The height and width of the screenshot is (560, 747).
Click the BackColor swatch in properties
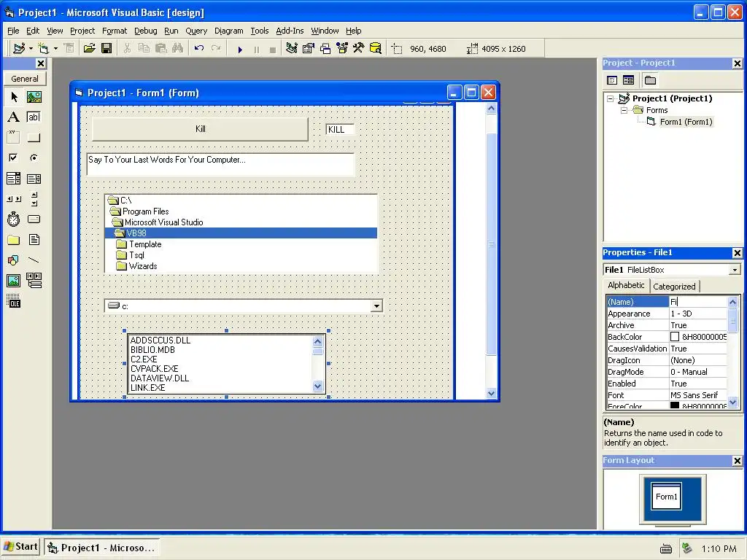(x=675, y=337)
